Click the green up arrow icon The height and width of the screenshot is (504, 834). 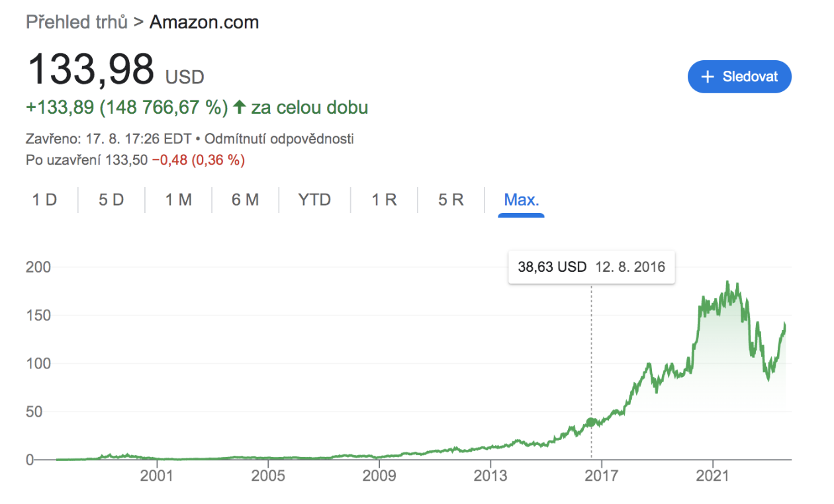[x=240, y=107]
